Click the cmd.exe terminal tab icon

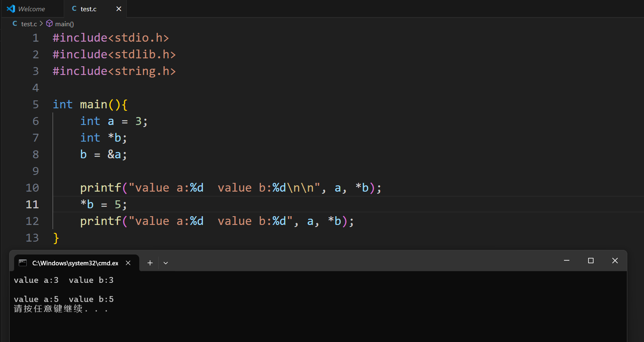[23, 263]
